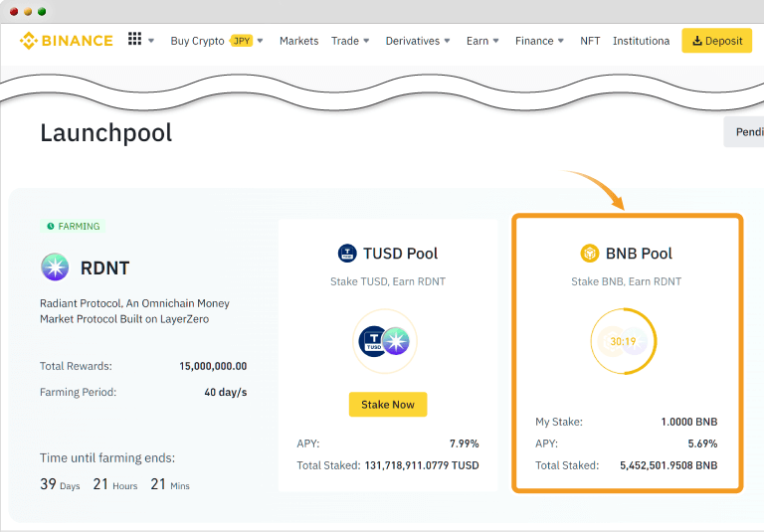Screen dimensions: 764x532
Task: Open the Derivatives menu
Action: point(412,41)
